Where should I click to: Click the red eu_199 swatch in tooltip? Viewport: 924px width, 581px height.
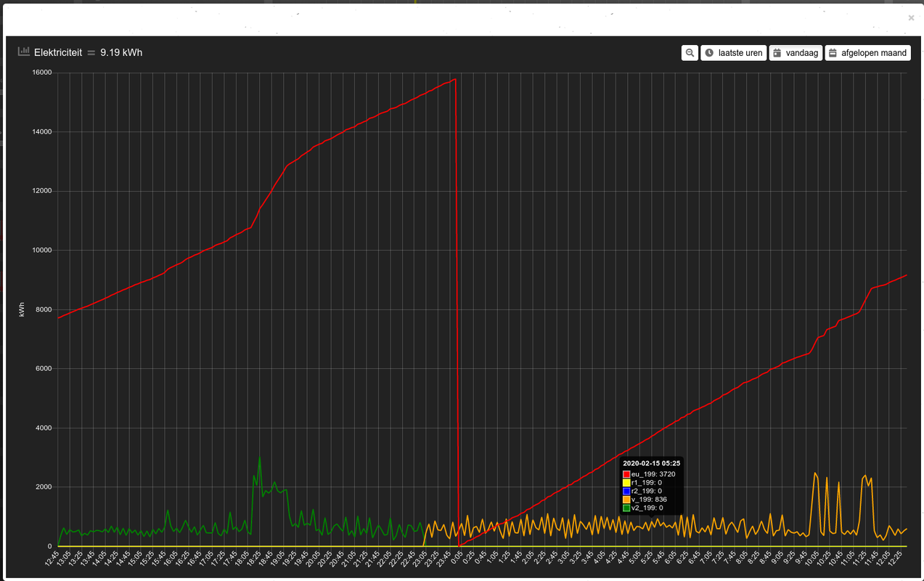[x=626, y=474]
